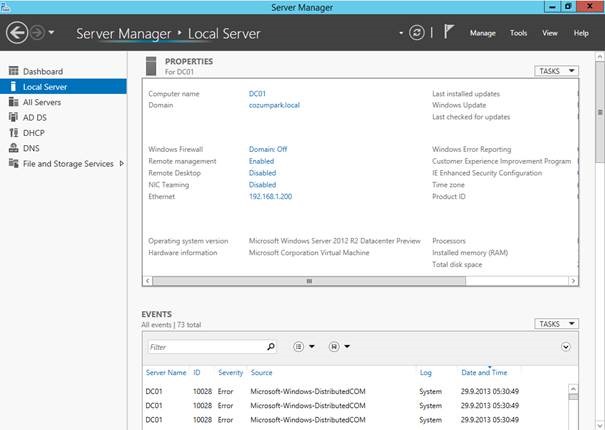The height and width of the screenshot is (430, 605).
Task: Click the Server Manager title bar icon
Action: (5, 7)
